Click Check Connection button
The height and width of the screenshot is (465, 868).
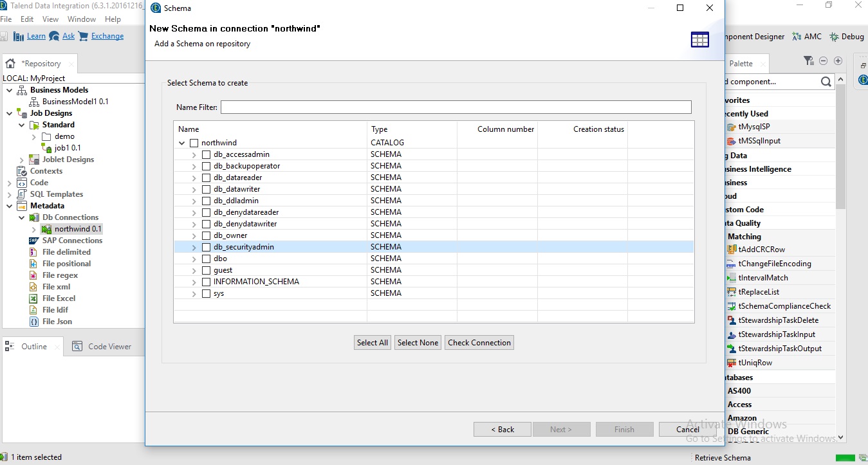click(x=479, y=343)
